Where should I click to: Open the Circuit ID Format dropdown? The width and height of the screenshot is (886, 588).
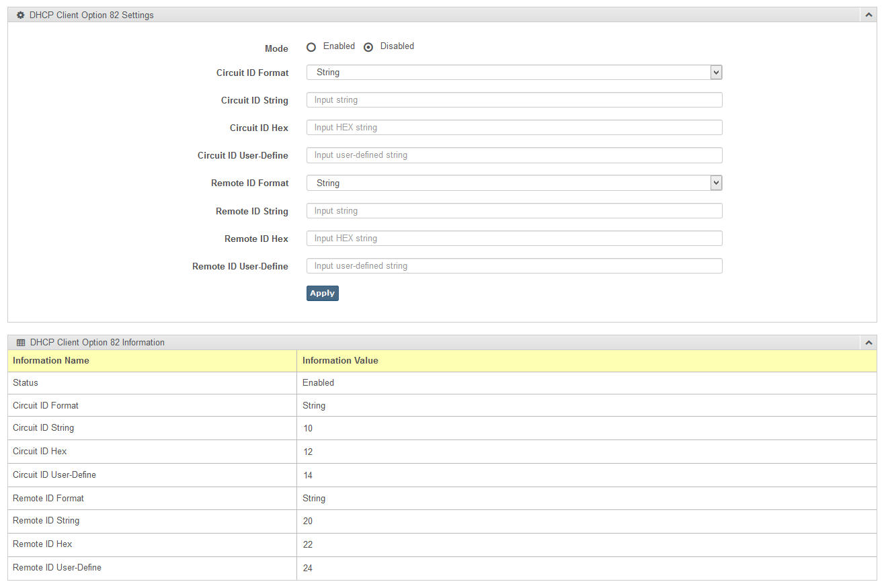pos(514,73)
